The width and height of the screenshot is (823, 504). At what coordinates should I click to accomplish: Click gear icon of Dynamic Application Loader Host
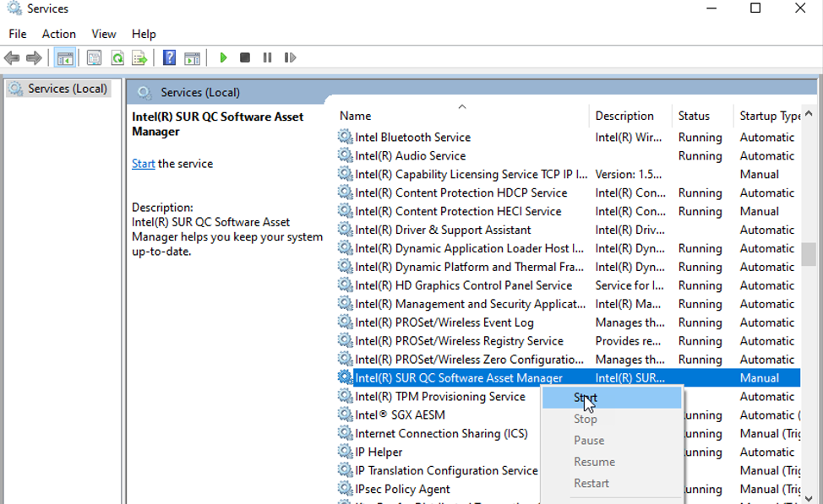[x=345, y=248]
